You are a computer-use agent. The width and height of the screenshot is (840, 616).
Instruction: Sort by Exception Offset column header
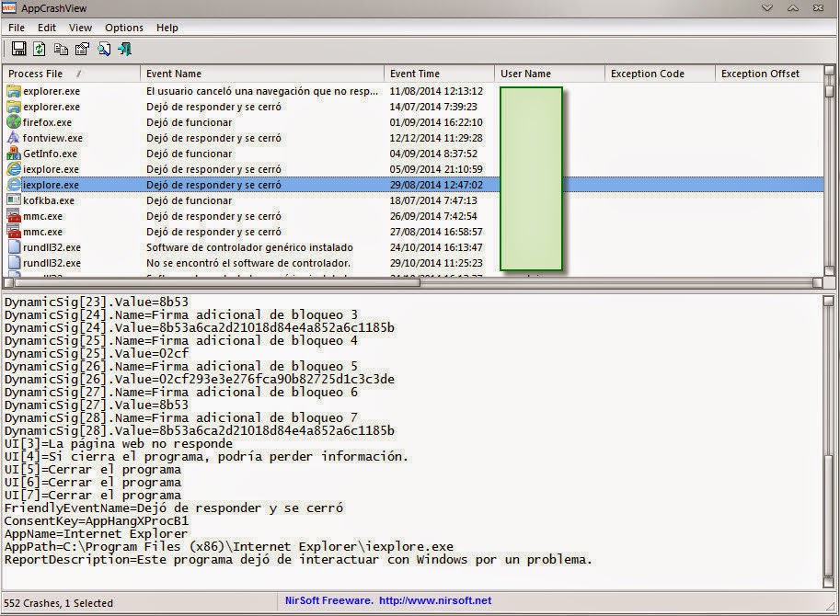click(x=768, y=74)
